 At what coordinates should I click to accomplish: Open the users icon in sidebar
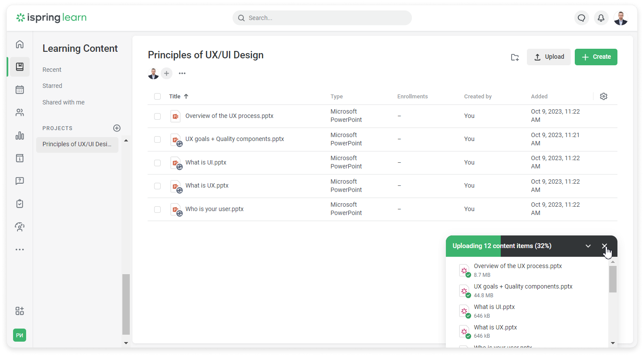(20, 113)
